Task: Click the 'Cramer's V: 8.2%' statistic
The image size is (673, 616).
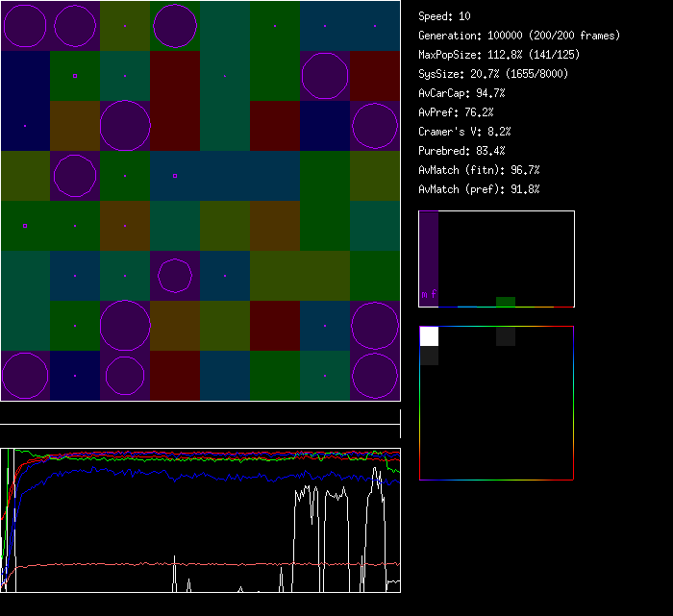Action: point(464,132)
